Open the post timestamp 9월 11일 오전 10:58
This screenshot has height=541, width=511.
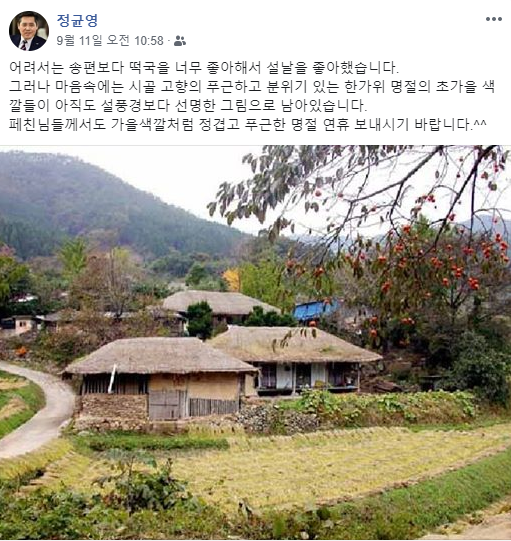pyautogui.click(x=110, y=41)
